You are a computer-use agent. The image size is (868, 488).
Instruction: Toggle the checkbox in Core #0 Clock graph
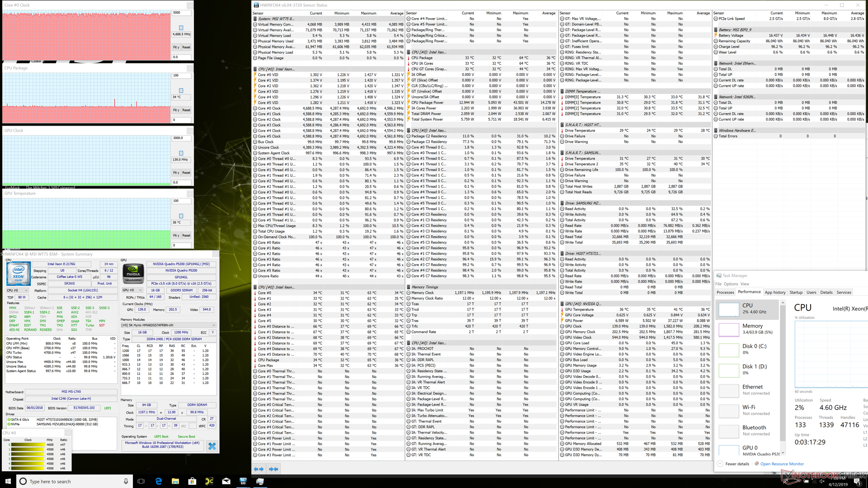[x=181, y=28]
